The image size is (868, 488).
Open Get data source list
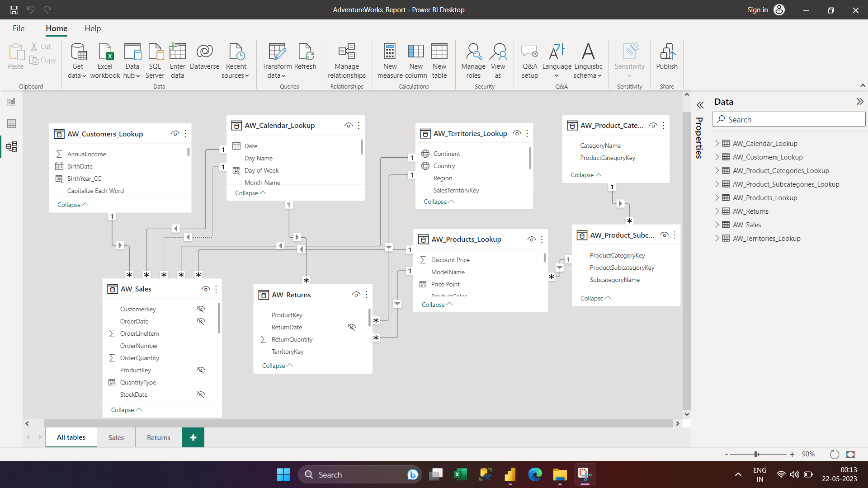(x=77, y=61)
